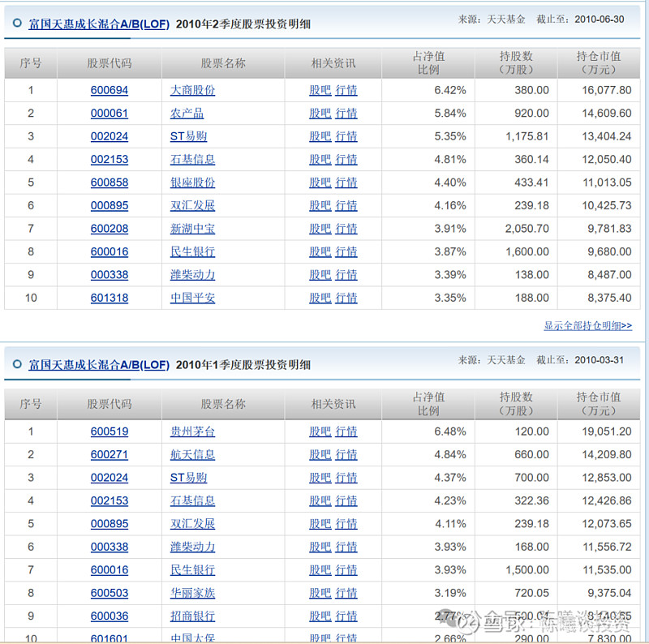
Task: Open the 贵州茅台 stock name link
Action: pyautogui.click(x=192, y=431)
